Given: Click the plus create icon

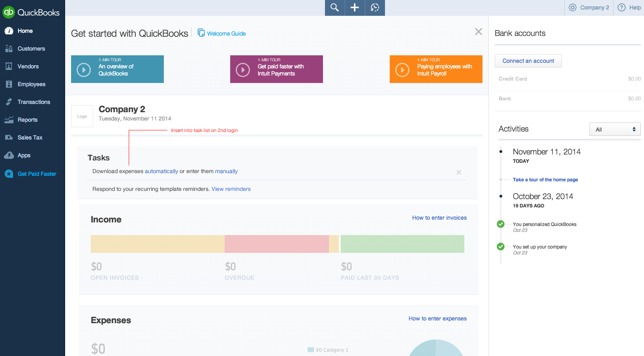Looking at the screenshot, I should pyautogui.click(x=355, y=8).
